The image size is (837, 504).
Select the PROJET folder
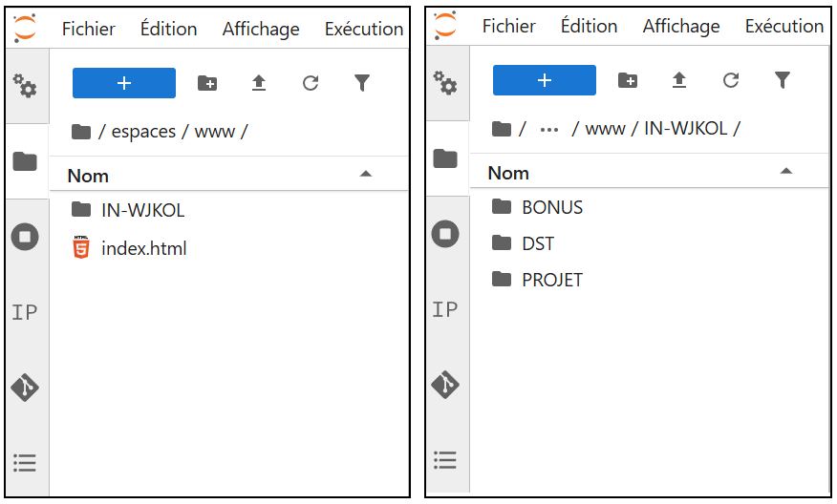(x=551, y=280)
